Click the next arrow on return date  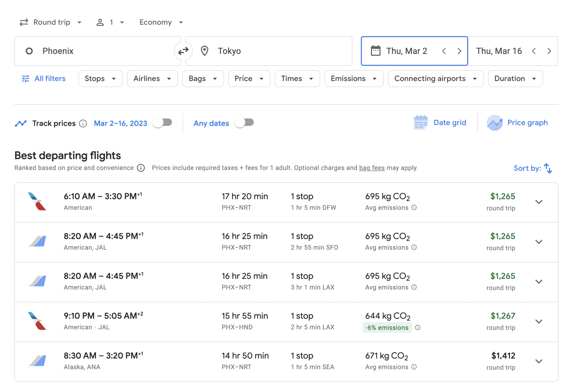(549, 51)
